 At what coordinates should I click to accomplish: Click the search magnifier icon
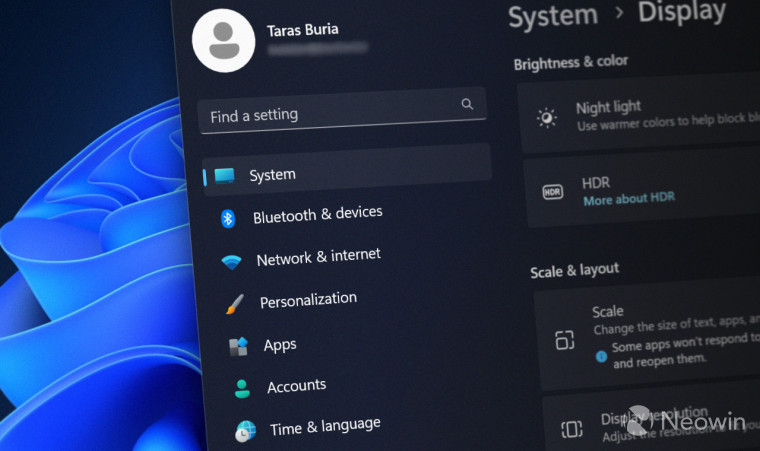click(x=467, y=104)
